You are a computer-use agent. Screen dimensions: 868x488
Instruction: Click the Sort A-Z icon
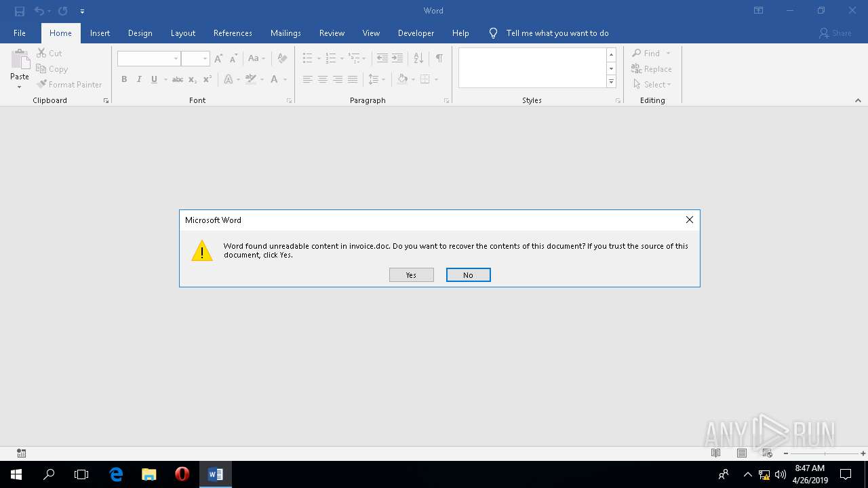[x=418, y=59]
